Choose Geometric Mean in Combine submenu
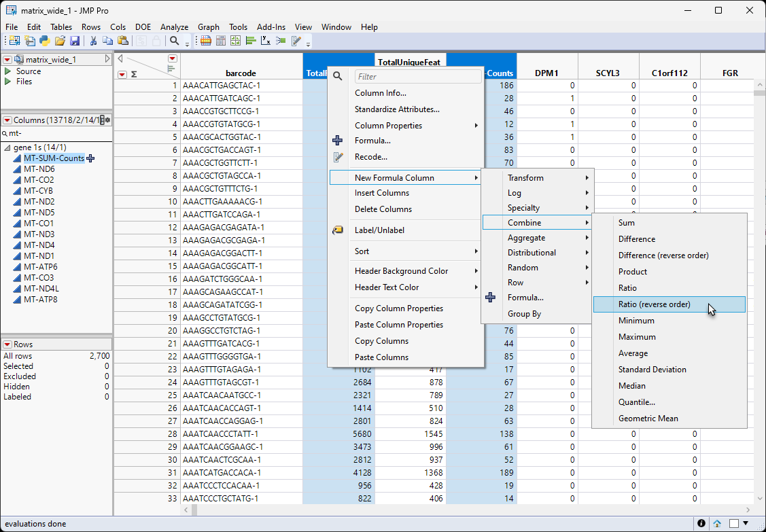The height and width of the screenshot is (532, 766). tap(648, 419)
